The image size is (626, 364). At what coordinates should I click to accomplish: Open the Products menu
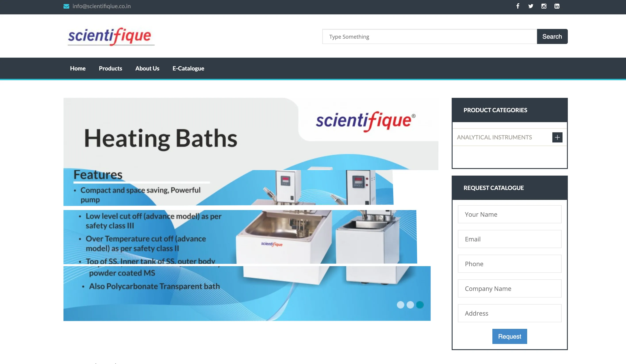[x=110, y=68]
